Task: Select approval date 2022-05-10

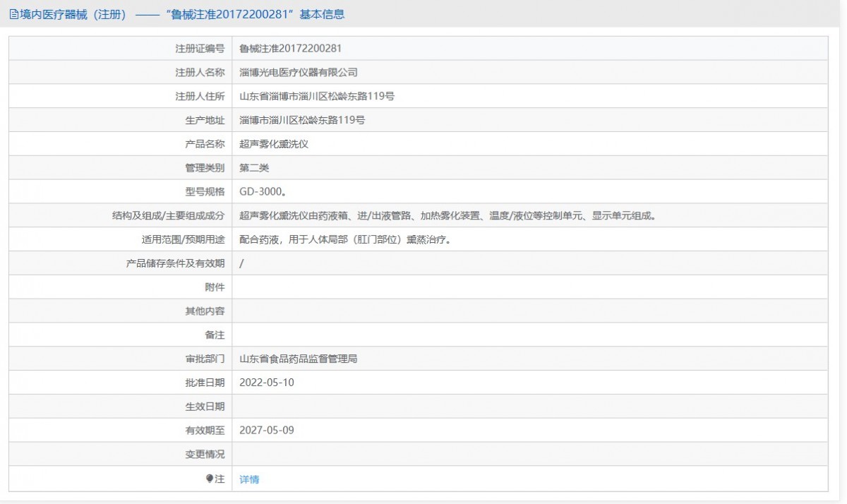Action: click(267, 383)
